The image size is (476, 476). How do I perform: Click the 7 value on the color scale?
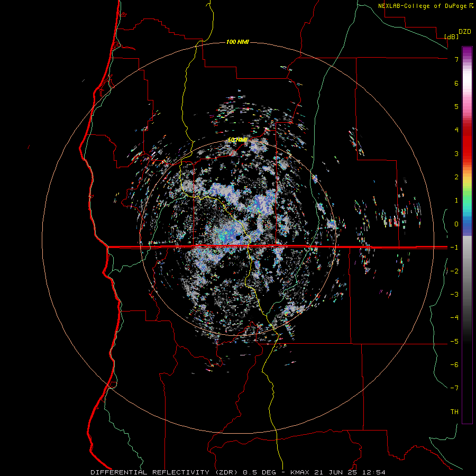click(x=456, y=59)
